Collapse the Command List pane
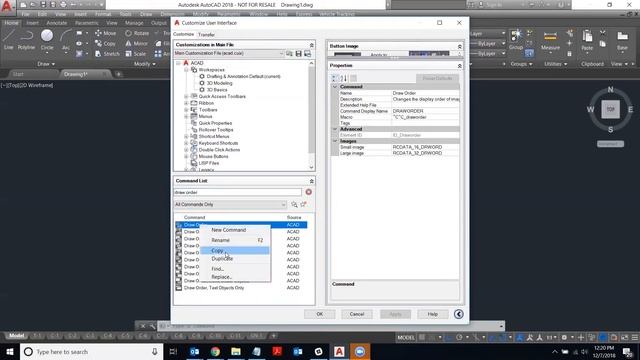Viewport: 640px width, 360px height. [x=311, y=181]
